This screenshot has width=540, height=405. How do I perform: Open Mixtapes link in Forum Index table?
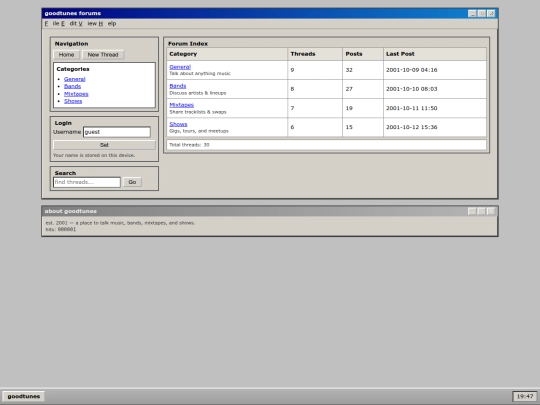[181, 105]
